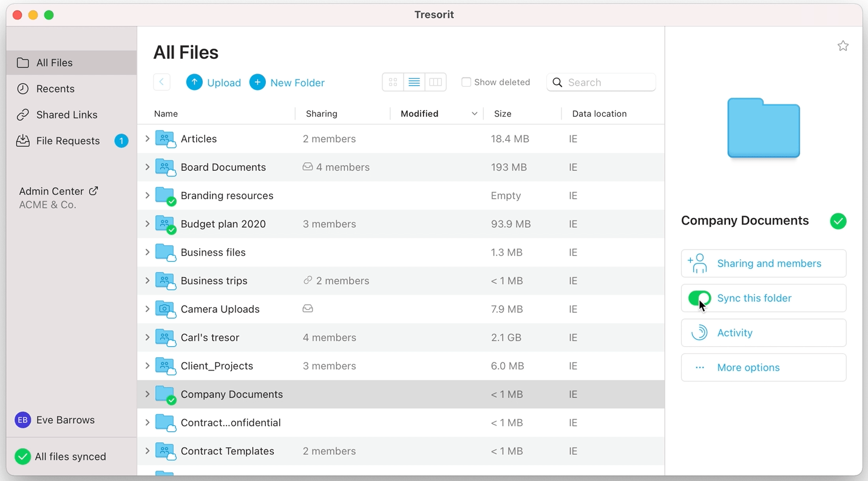Click the search magnifier icon
The image size is (868, 481).
pyautogui.click(x=557, y=83)
